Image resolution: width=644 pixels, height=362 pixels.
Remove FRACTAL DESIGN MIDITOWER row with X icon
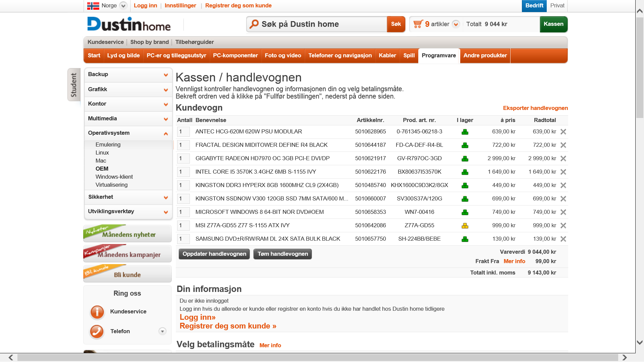563,145
